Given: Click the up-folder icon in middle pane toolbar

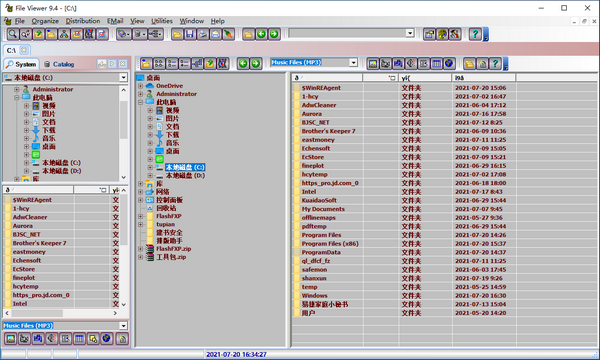Looking at the screenshot, I should coord(210,63).
